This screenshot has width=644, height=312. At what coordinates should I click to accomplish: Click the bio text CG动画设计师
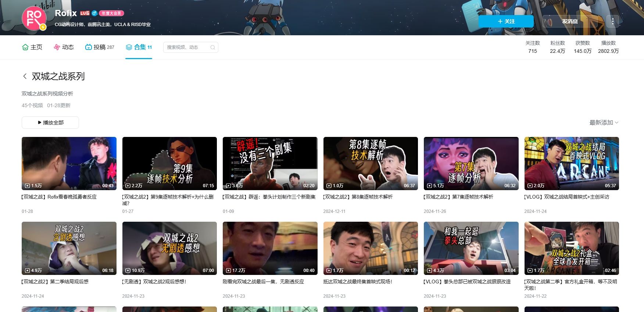click(103, 25)
